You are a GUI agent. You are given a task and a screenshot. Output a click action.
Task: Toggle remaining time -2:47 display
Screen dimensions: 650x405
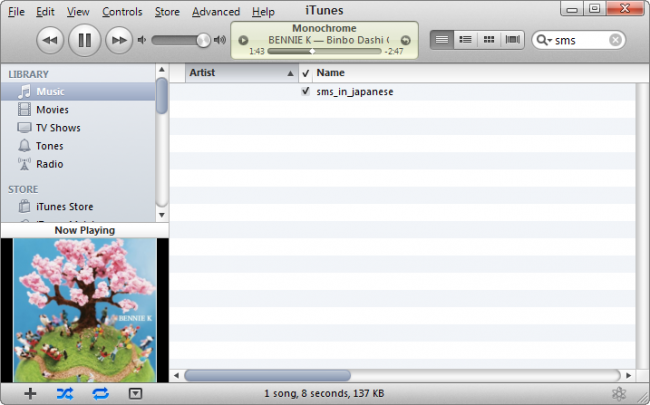click(394, 51)
